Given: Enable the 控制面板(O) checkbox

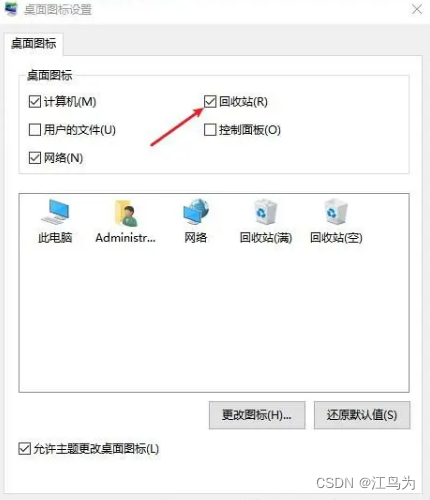Looking at the screenshot, I should tap(210, 130).
